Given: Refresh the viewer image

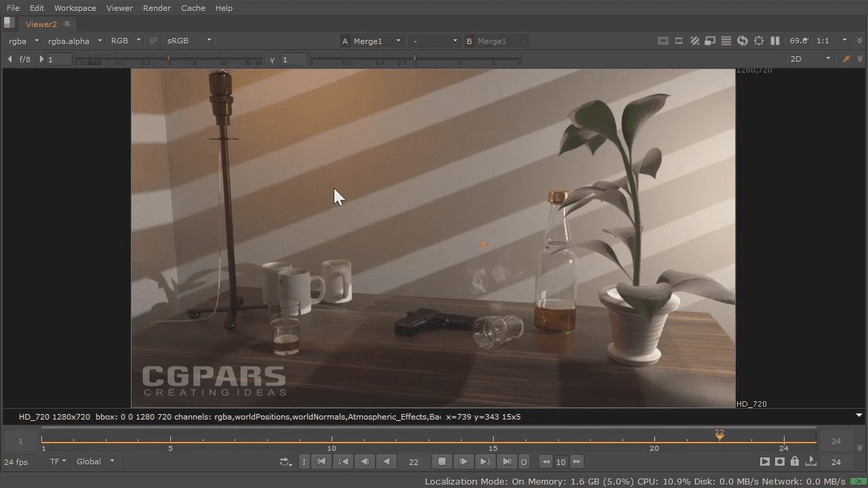Looking at the screenshot, I should [742, 41].
